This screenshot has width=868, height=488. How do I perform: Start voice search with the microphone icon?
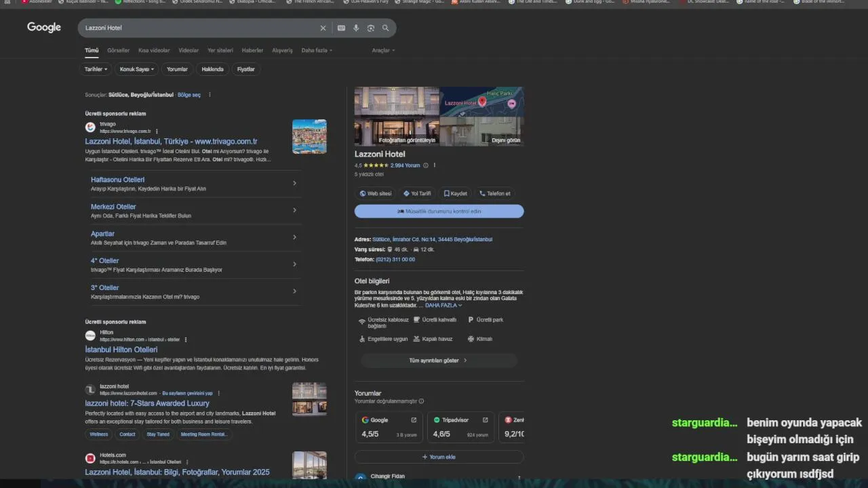[x=356, y=28]
